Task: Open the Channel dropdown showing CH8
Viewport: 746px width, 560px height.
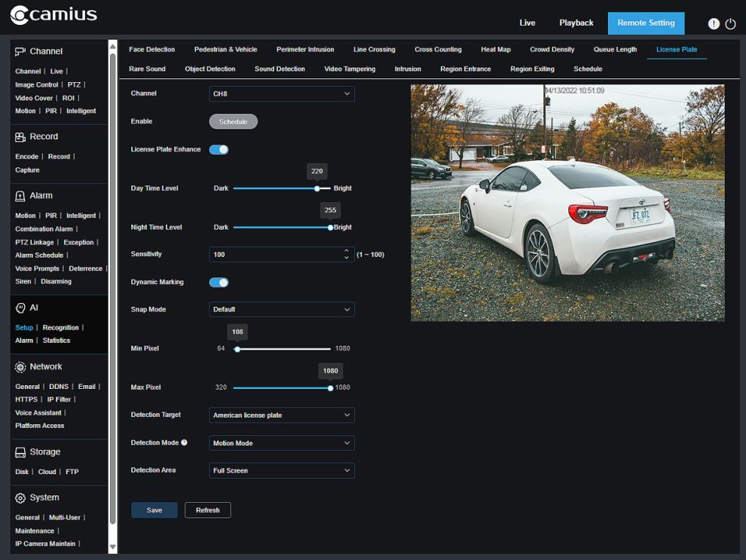Action: (x=281, y=93)
